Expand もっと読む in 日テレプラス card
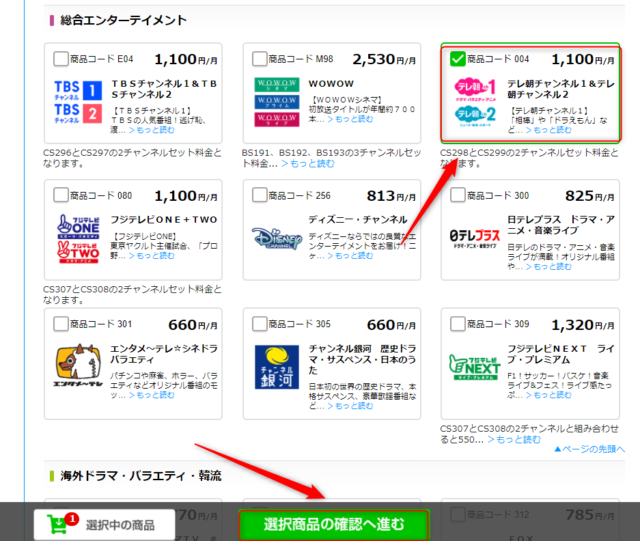The width and height of the screenshot is (640, 541). 549,267
